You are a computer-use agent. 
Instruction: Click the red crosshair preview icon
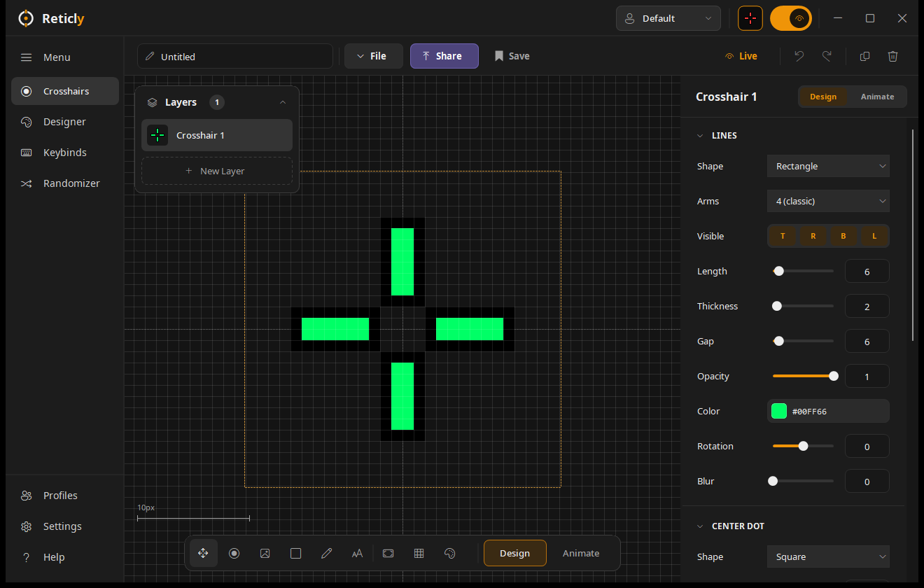750,18
